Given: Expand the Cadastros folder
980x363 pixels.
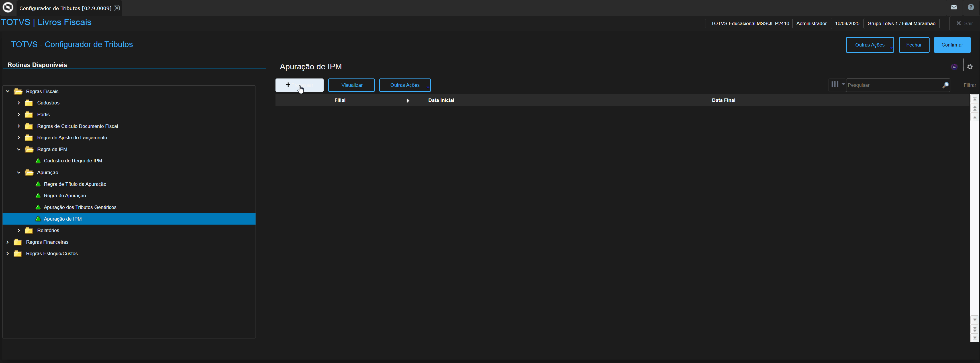Looking at the screenshot, I should (x=19, y=103).
